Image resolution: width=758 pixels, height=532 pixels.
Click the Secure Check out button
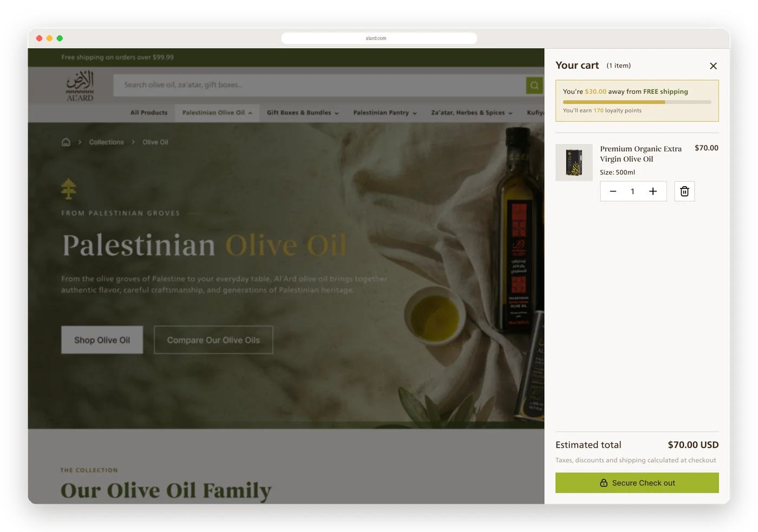click(x=637, y=483)
